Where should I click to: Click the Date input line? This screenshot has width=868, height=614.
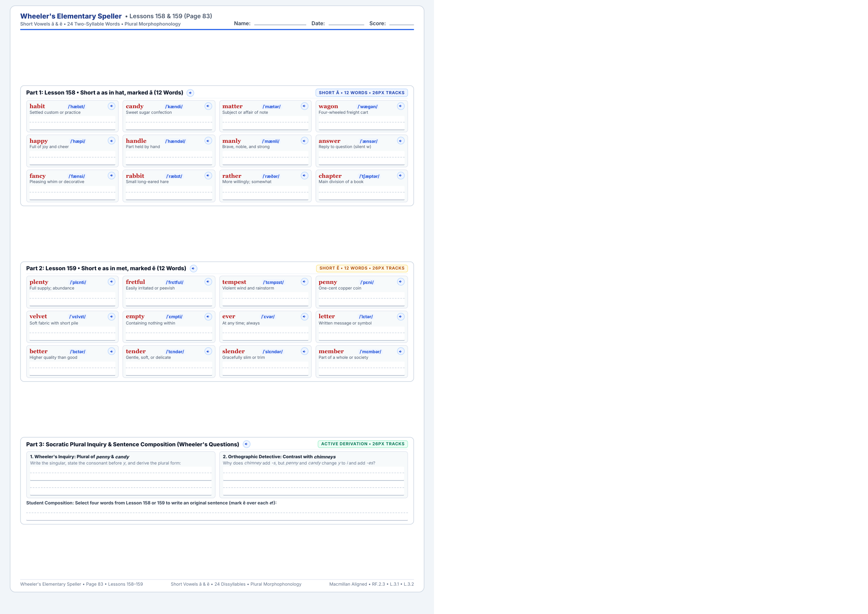click(346, 23)
